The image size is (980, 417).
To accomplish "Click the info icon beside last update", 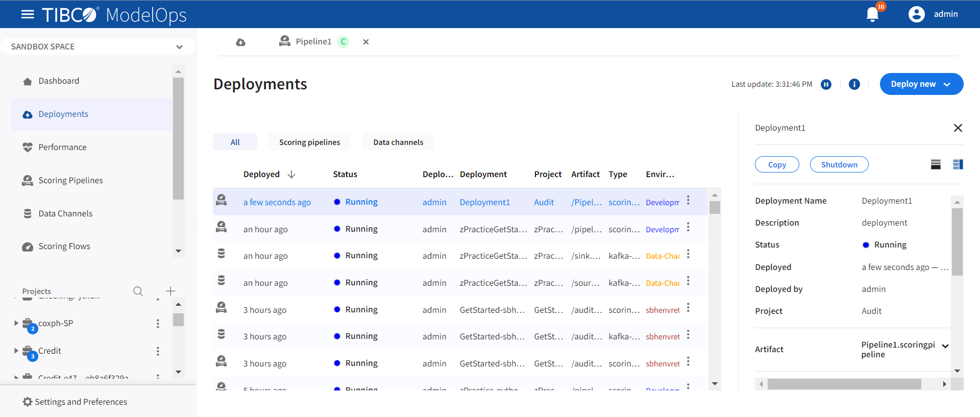I will [854, 84].
